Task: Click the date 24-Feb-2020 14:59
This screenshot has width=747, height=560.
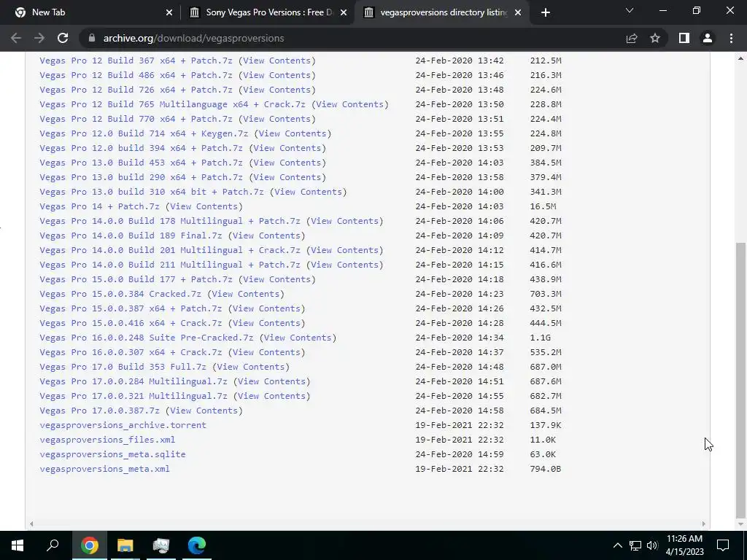Action: [x=460, y=454]
